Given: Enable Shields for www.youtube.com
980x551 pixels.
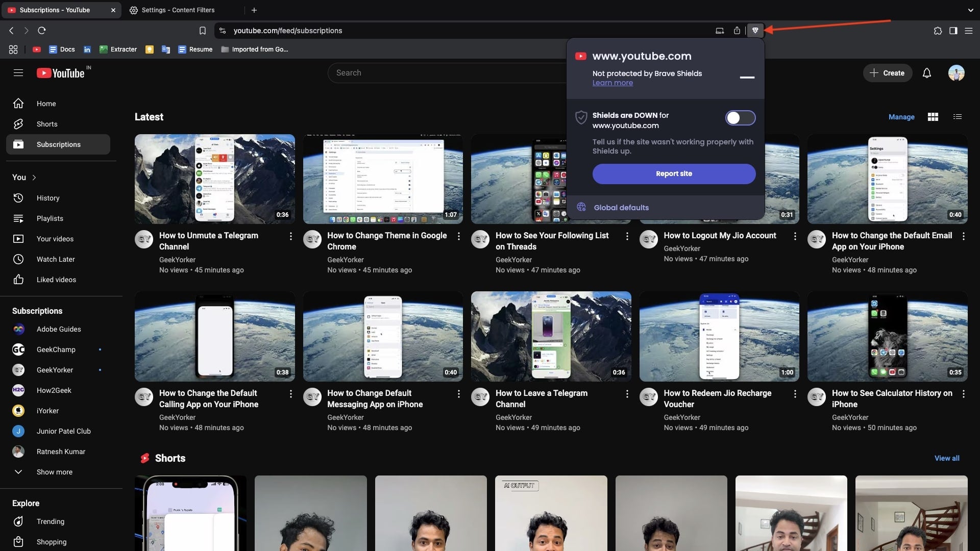Looking at the screenshot, I should tap(740, 118).
